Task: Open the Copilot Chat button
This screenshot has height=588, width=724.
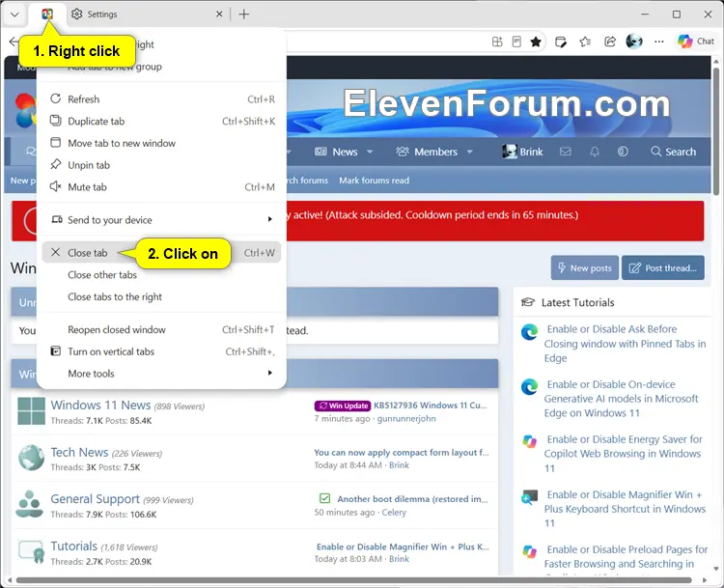Action: (695, 42)
